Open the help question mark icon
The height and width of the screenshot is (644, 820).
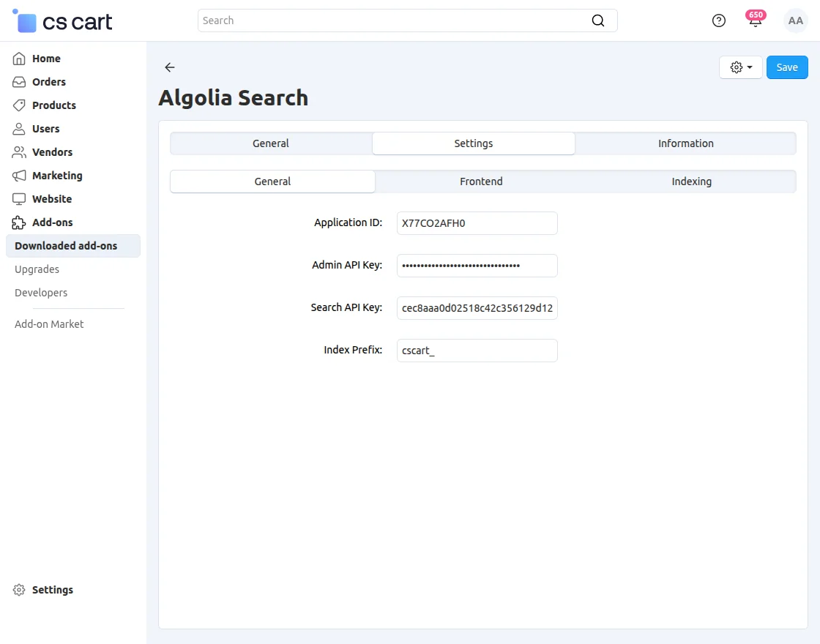click(x=718, y=20)
